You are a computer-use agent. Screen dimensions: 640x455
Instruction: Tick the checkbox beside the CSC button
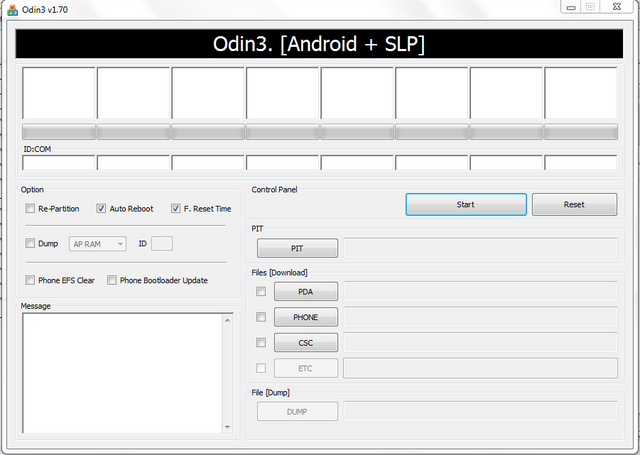click(261, 342)
